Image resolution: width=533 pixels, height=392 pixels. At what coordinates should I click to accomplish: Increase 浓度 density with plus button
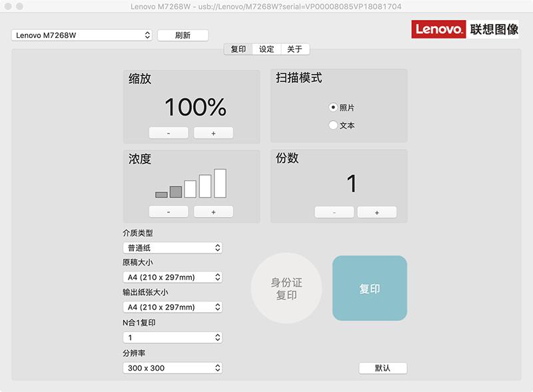click(213, 212)
